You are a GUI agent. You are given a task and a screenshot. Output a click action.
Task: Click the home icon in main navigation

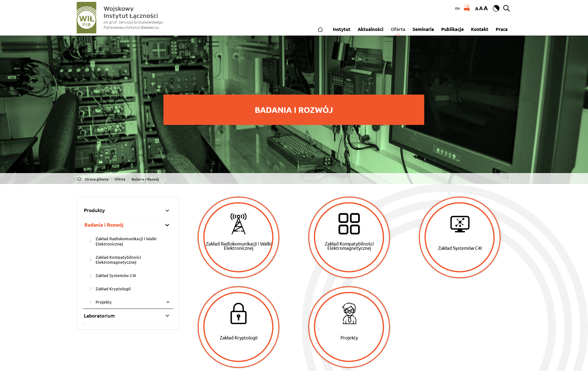pos(320,29)
